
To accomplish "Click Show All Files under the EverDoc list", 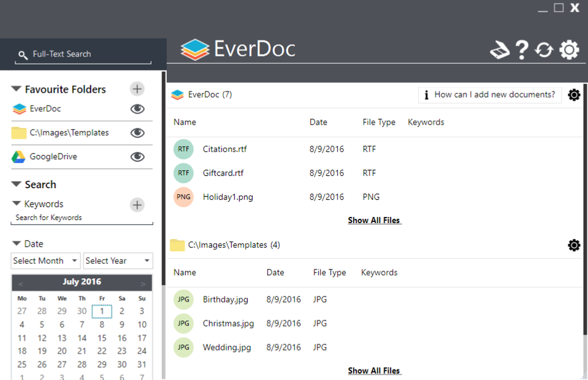I will click(374, 220).
